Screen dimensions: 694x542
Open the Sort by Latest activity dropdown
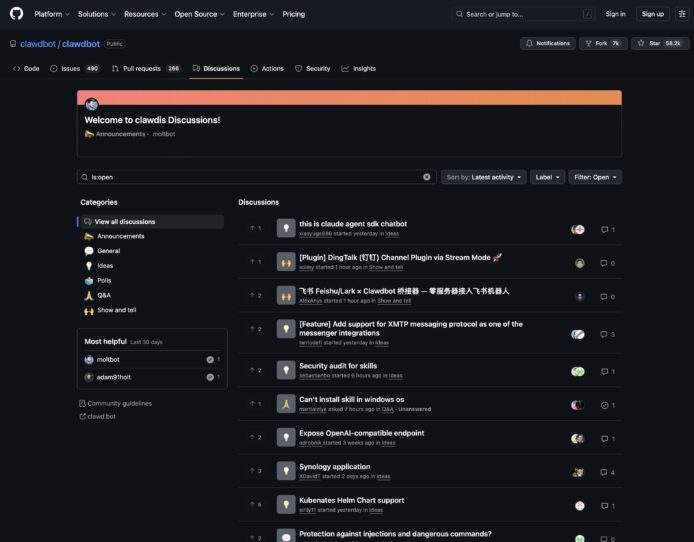coord(483,177)
